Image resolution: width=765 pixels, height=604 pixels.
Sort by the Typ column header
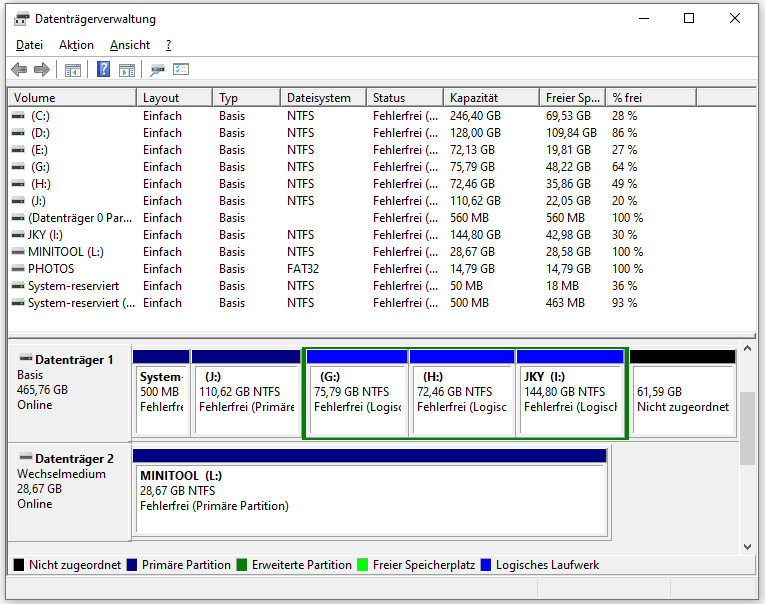click(247, 98)
